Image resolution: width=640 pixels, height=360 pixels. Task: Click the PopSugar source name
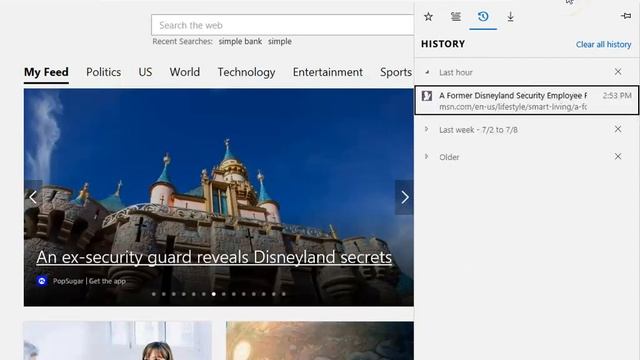tap(68, 281)
